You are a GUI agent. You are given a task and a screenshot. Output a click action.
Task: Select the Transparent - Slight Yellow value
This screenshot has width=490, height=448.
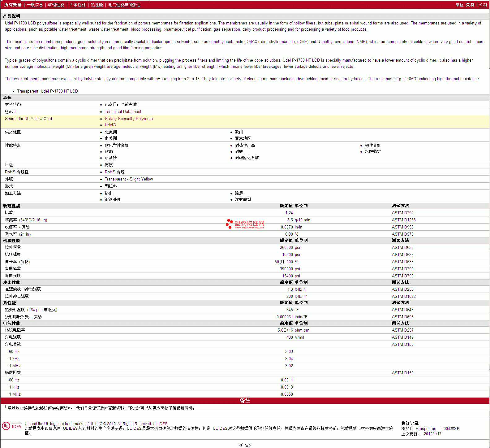129,179
